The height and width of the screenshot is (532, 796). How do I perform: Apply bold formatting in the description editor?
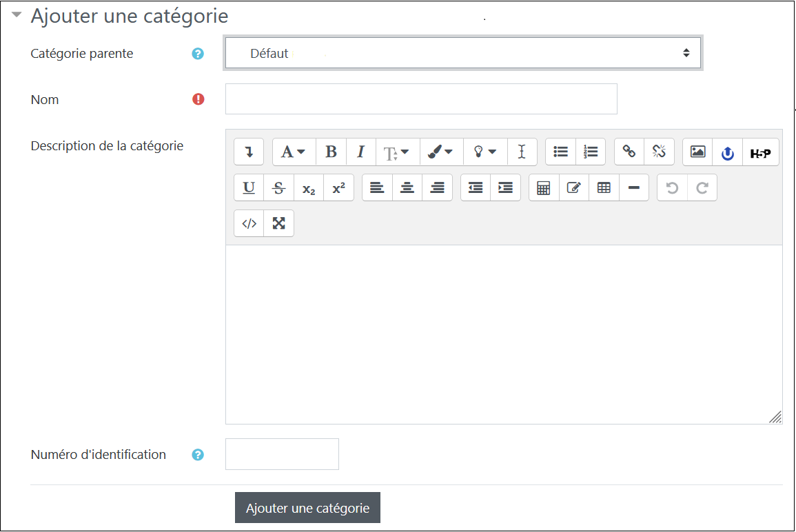pyautogui.click(x=331, y=152)
